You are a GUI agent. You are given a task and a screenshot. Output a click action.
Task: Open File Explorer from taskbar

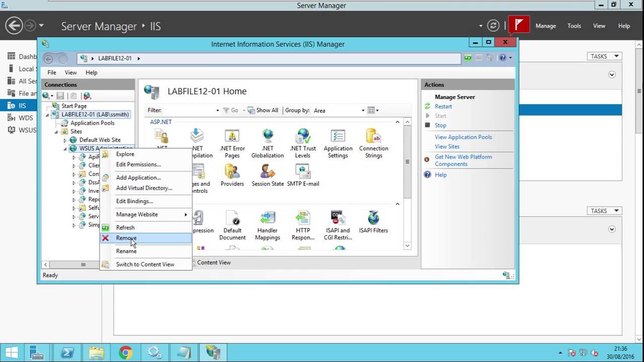pos(97,352)
